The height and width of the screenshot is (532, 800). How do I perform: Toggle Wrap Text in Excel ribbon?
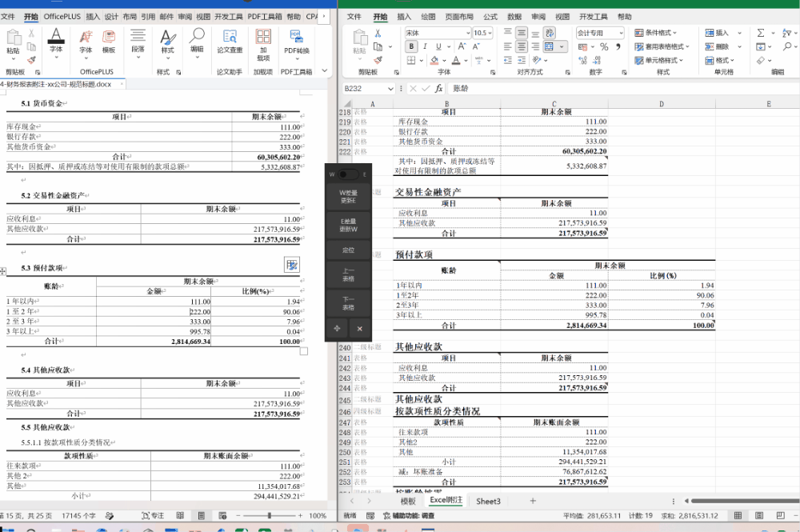pyautogui.click(x=550, y=33)
